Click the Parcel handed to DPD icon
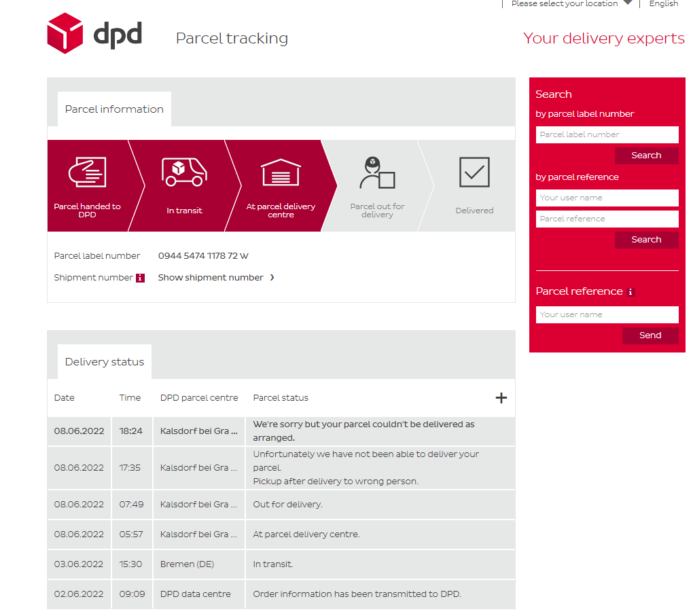Viewport: 693px width, 616px height. [87, 172]
